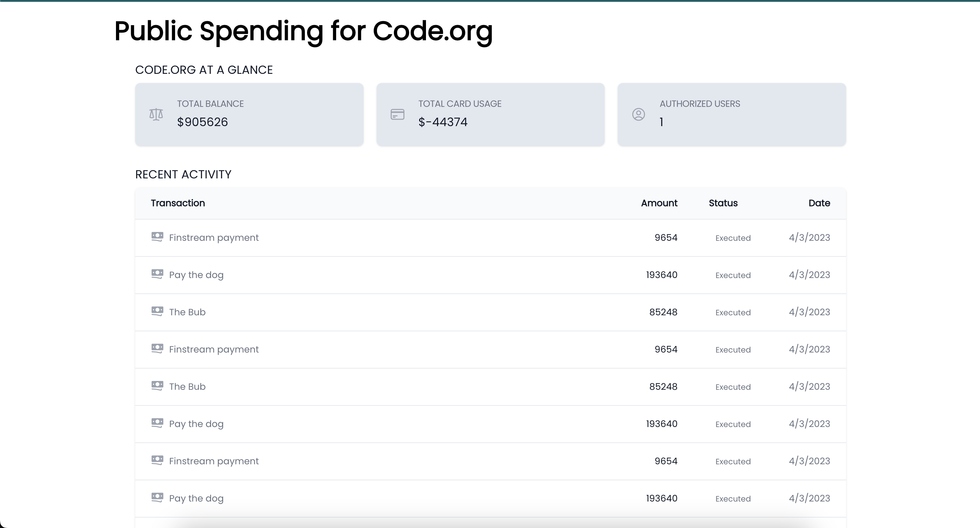Click the second Pay the dog transaction name

pyautogui.click(x=196, y=424)
